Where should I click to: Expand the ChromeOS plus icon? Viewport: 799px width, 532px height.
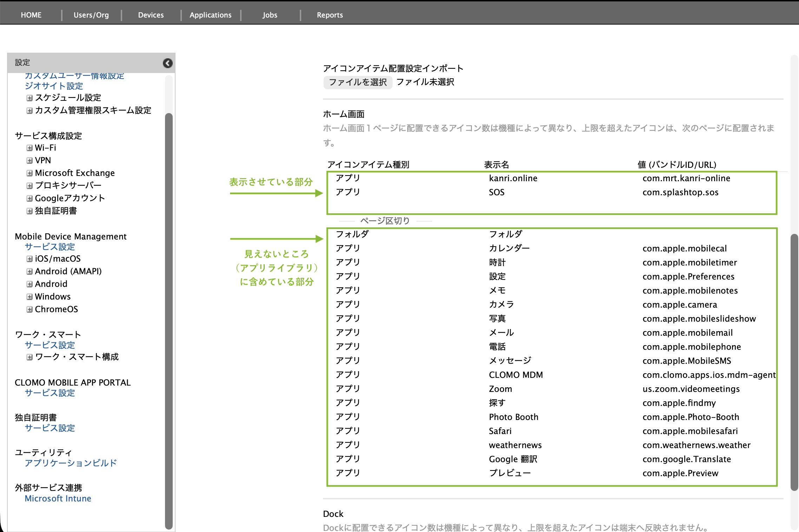point(29,309)
